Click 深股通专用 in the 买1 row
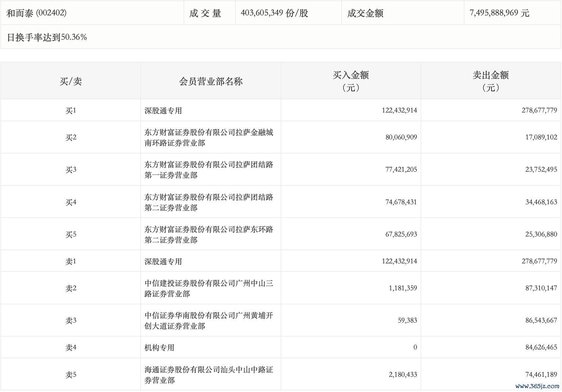Screen dimensions: 562x392 163,111
